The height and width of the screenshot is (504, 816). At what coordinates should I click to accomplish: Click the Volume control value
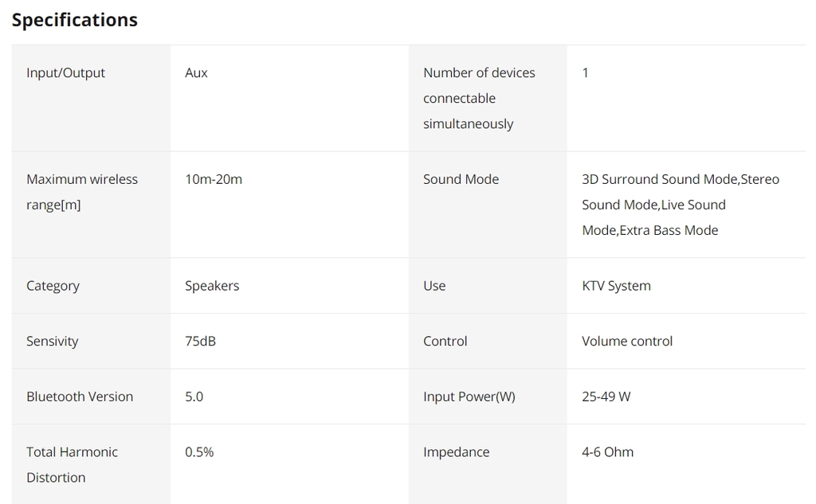pyautogui.click(x=627, y=341)
